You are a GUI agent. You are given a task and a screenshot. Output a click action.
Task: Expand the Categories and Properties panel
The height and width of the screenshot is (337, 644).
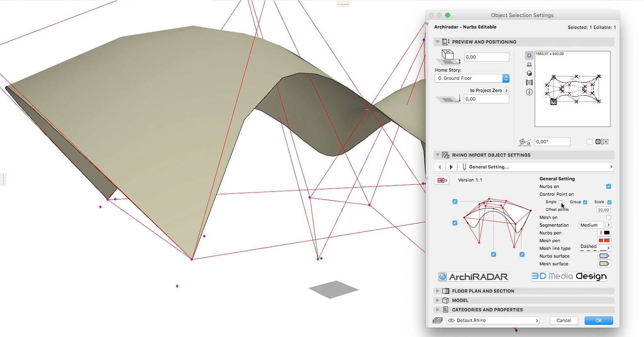[x=437, y=310]
